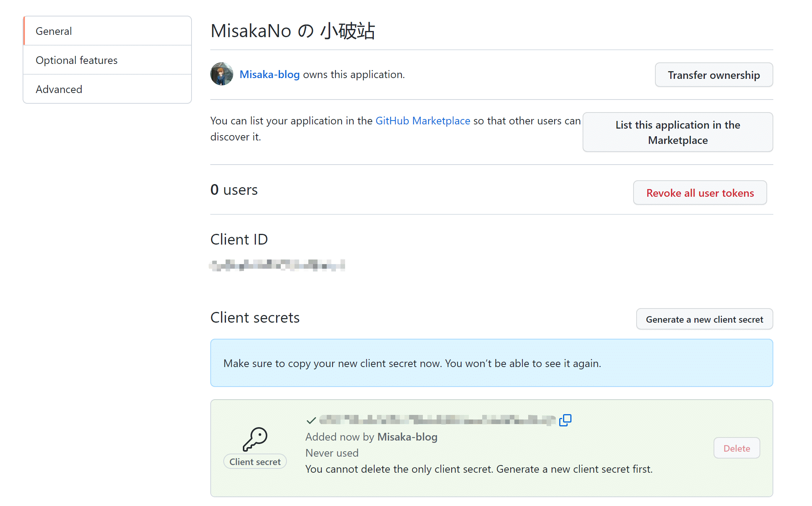Click the blurred client secret string
Screen dimensions: 812x506
click(437, 420)
